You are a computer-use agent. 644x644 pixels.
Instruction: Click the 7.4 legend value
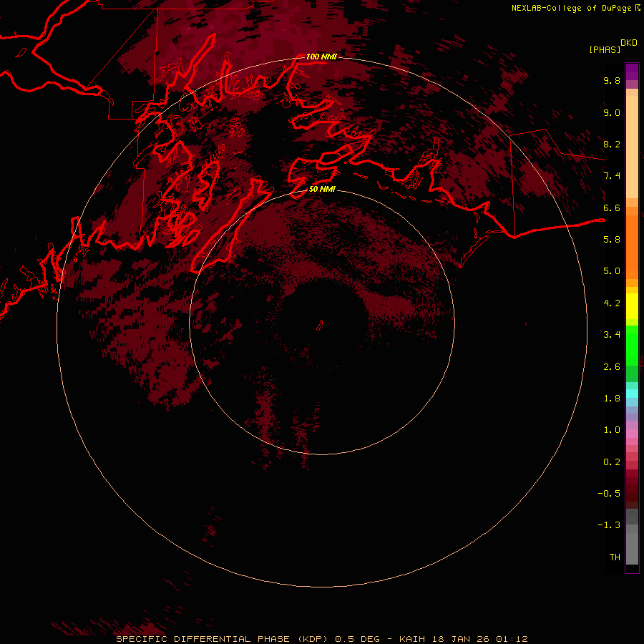point(612,176)
